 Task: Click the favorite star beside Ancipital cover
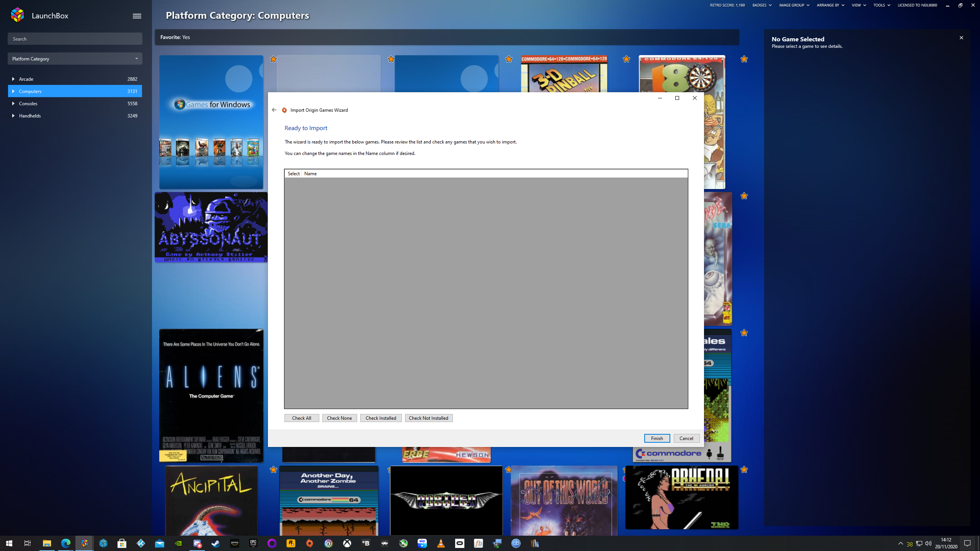click(x=273, y=469)
